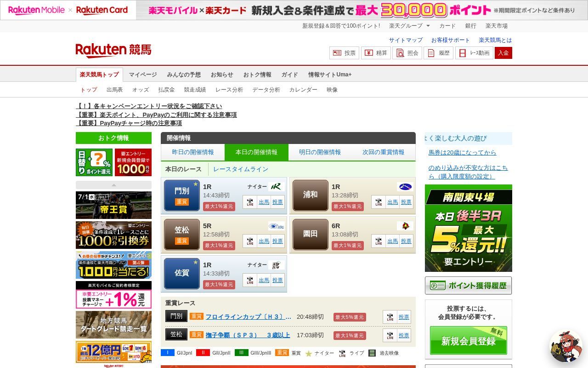588x368 pixels.
Task: Click the 笠松 racecourse logo icon
Action: [x=277, y=226]
